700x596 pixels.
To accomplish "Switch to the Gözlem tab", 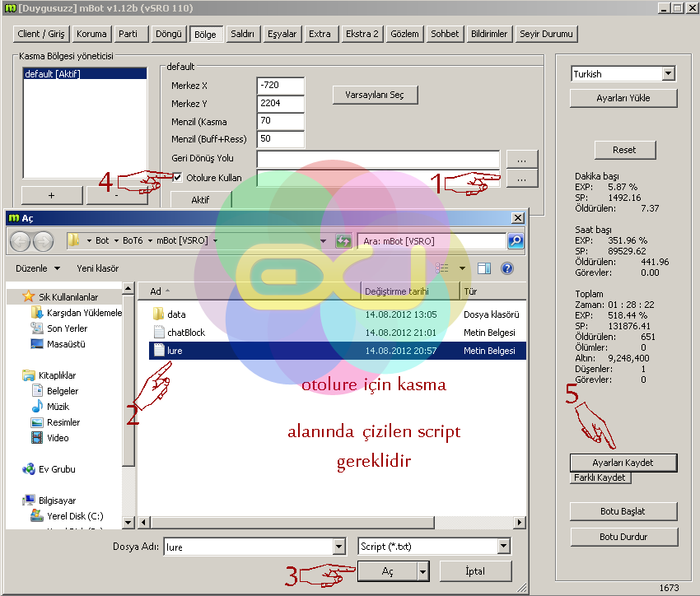I will pos(404,34).
